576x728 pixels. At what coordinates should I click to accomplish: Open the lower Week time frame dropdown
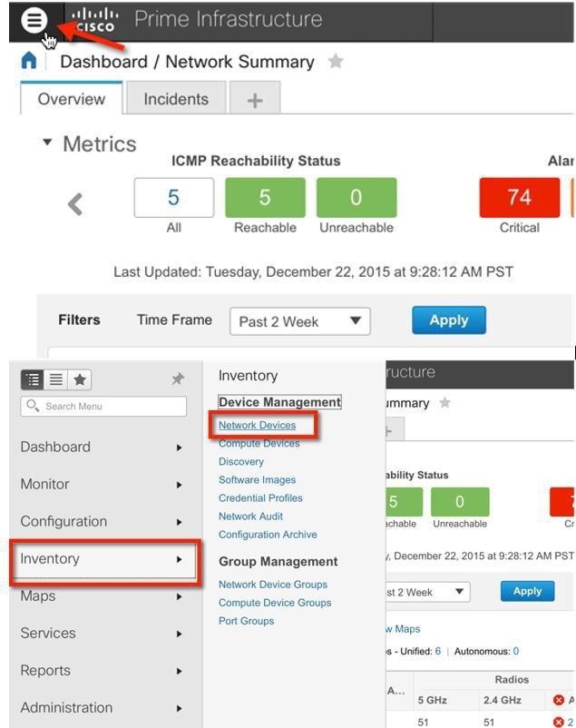point(427,592)
